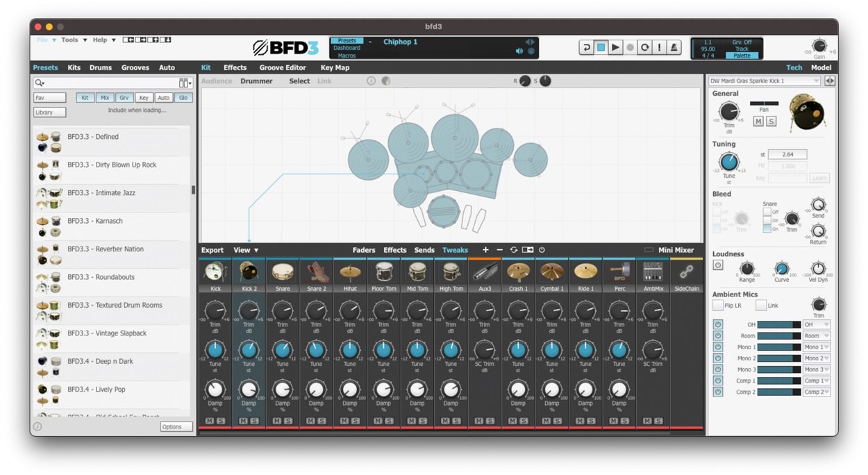The height and width of the screenshot is (475, 868).
Task: Toggle the return loop transport icon
Action: point(587,47)
